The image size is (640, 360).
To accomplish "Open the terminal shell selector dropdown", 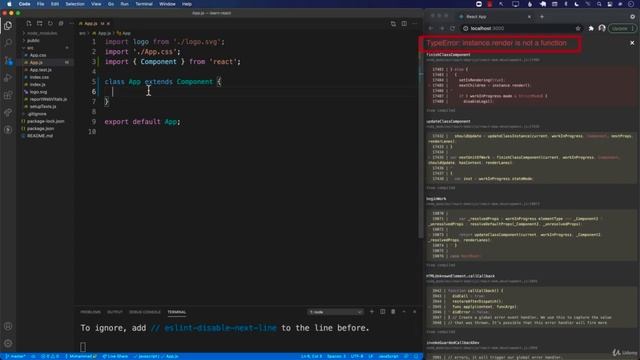I will (336, 312).
